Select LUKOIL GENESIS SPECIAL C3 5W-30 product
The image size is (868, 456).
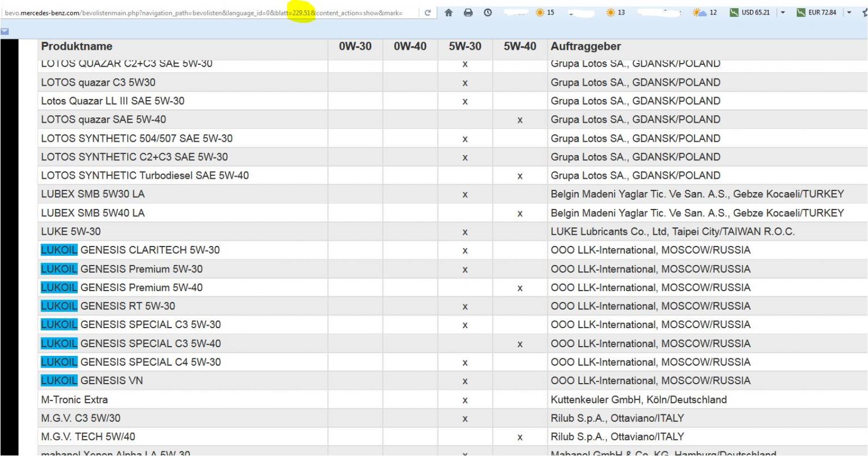click(x=131, y=325)
